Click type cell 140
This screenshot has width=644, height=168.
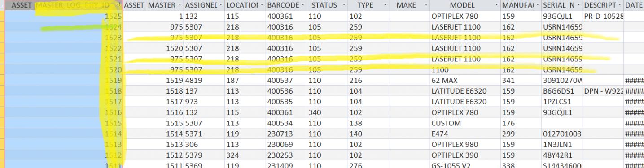[368, 134]
